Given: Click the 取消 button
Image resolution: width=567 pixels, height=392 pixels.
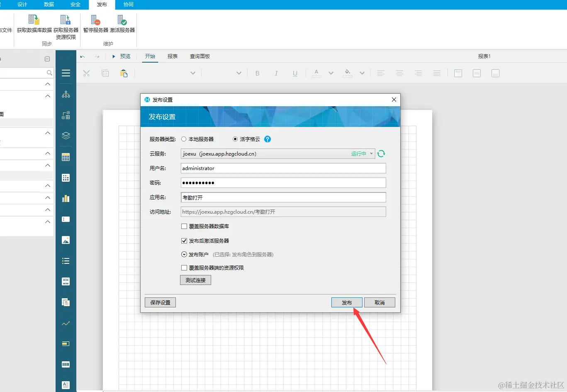Looking at the screenshot, I should [380, 302].
